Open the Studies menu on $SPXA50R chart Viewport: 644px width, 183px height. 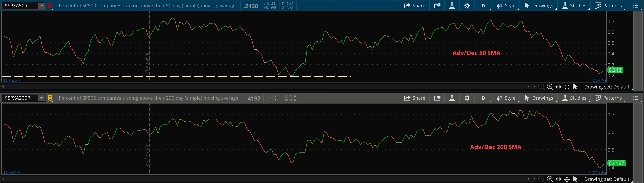pos(574,6)
